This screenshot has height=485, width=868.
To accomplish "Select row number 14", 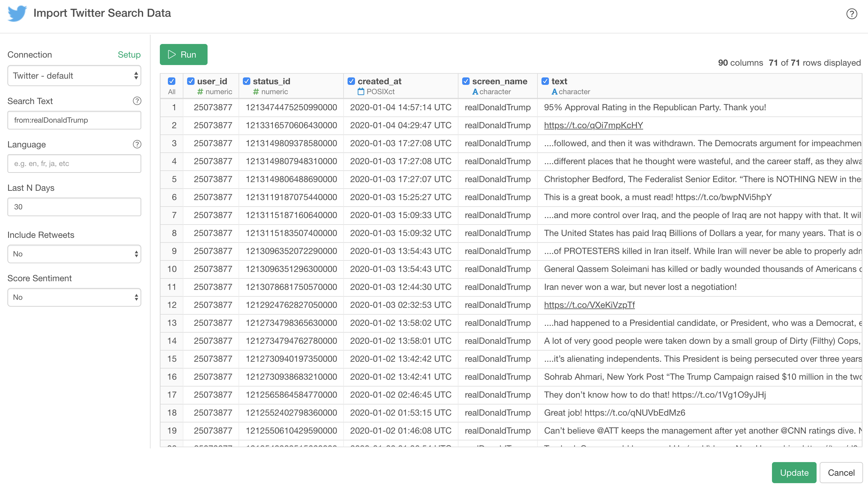I will (x=172, y=341).
